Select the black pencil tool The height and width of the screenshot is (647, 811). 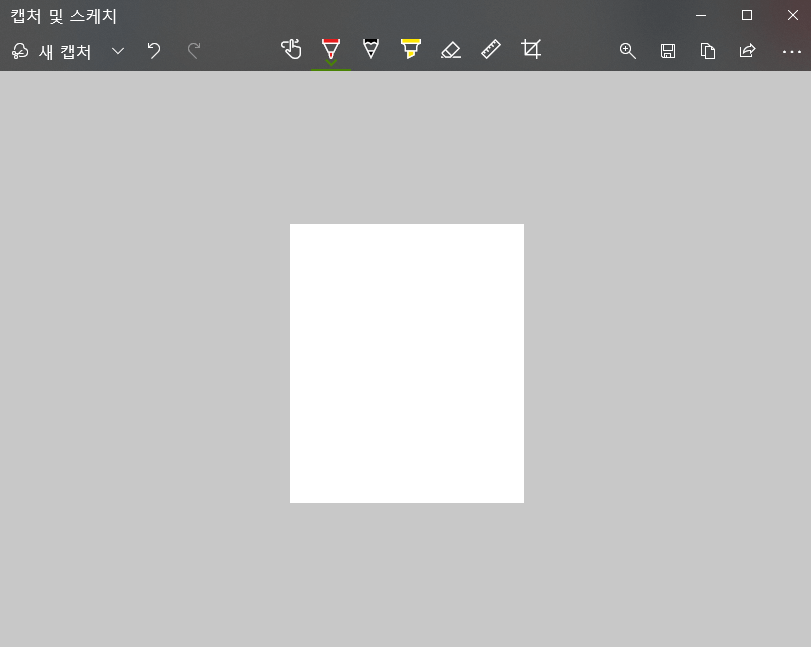point(371,49)
